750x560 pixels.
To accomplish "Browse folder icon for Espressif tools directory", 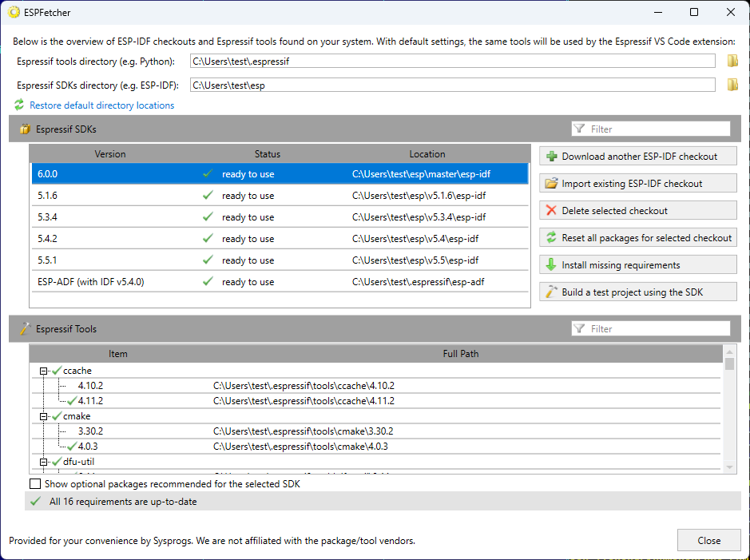I will click(732, 61).
